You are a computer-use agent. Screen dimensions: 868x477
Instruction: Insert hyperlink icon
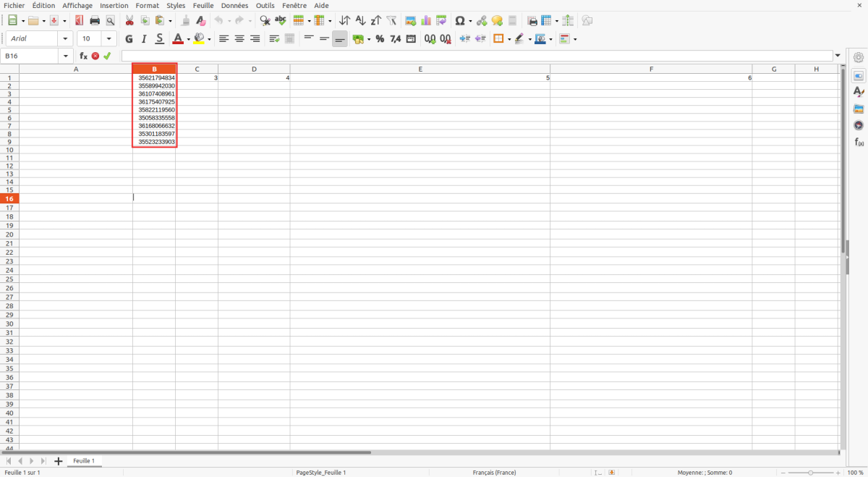[482, 21]
